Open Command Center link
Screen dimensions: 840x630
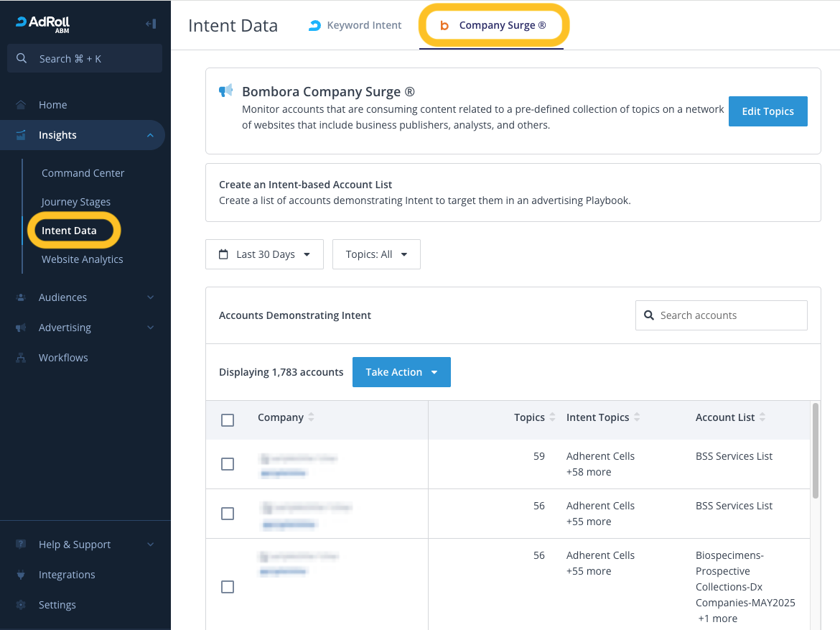click(x=83, y=173)
